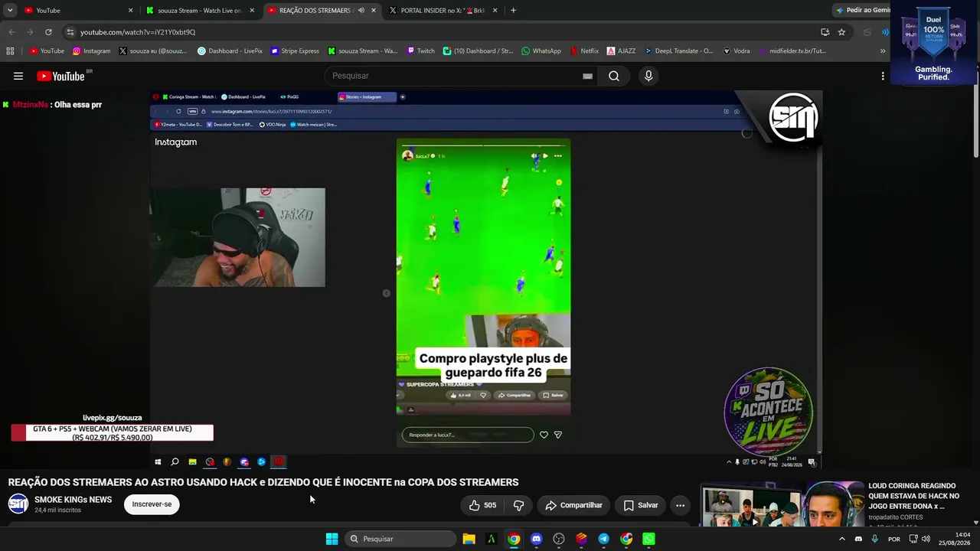The image size is (980, 551).
Task: Open the Twitch bookmark
Action: [421, 51]
